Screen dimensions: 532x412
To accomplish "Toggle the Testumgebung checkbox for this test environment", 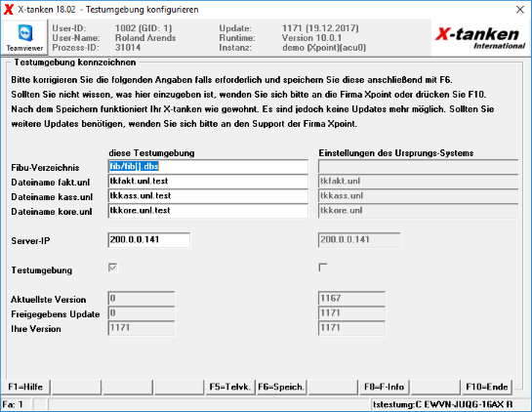I will [x=112, y=268].
